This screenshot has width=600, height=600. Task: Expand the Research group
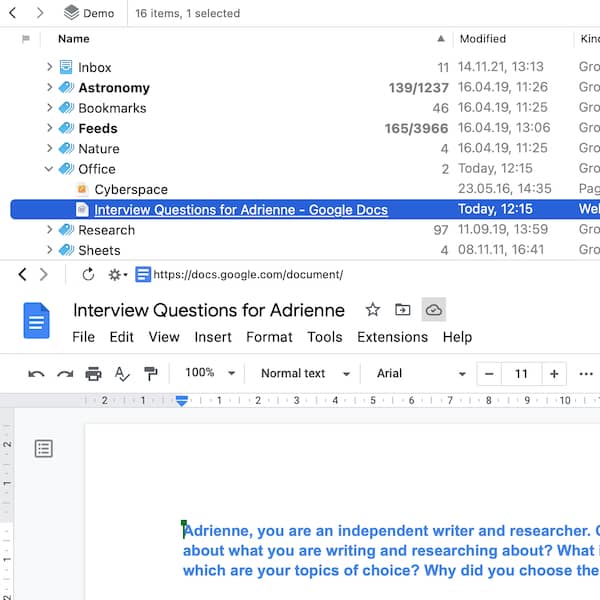tap(49, 230)
